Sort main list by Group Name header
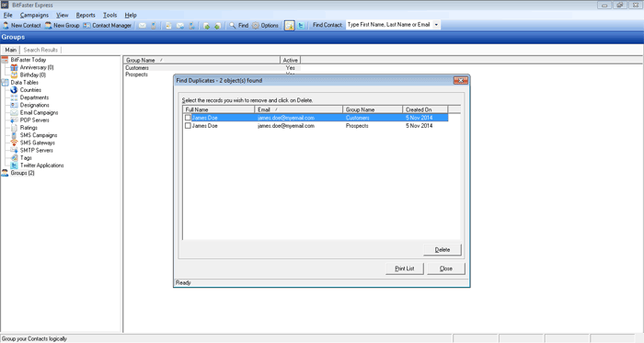 point(201,60)
